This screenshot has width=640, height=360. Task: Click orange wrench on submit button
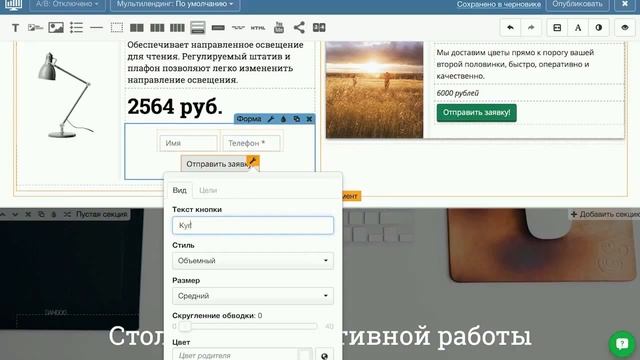point(253,162)
